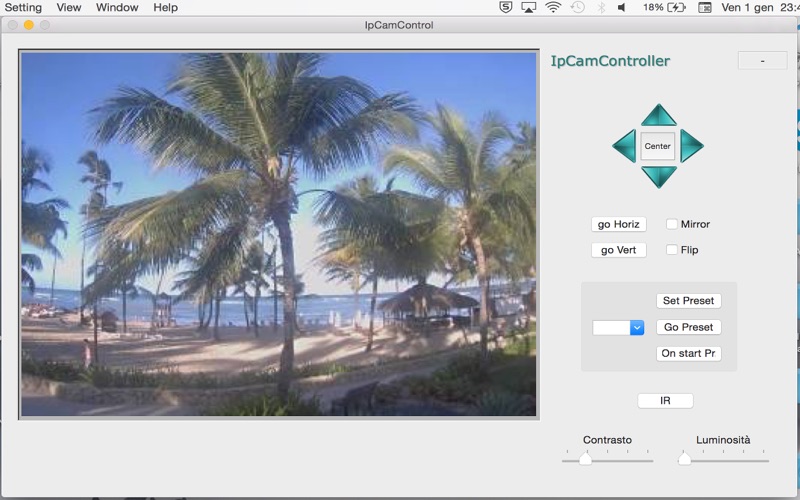Open the Help menu

(165, 7)
